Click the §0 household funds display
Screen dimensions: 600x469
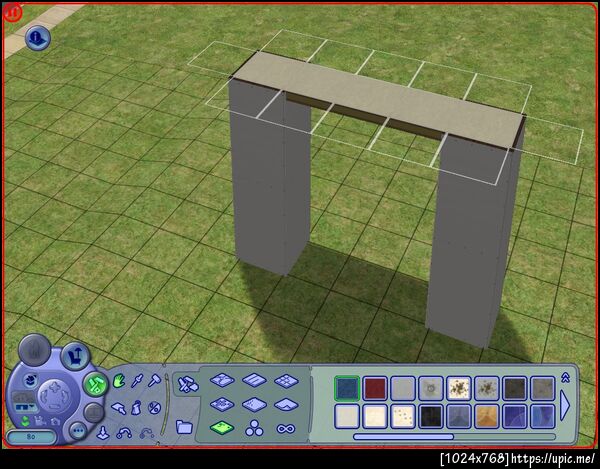coord(31,437)
